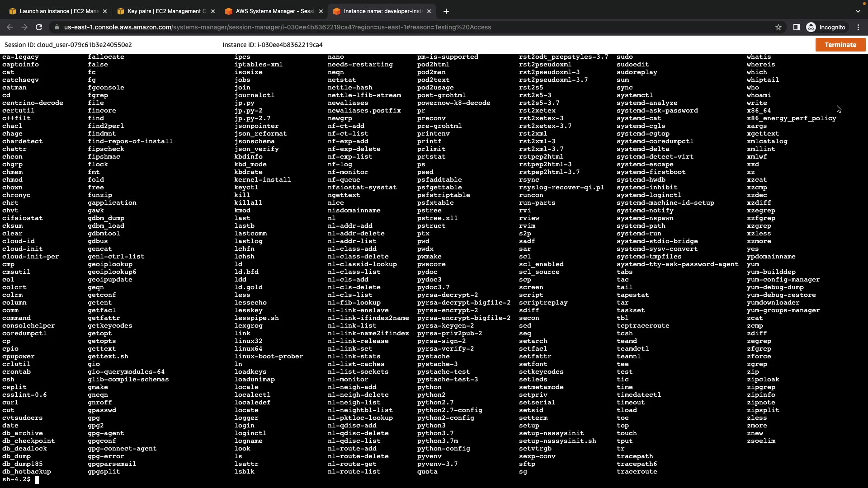
Task: Focus the sh-4.2$ terminal prompt
Action: 37,479
